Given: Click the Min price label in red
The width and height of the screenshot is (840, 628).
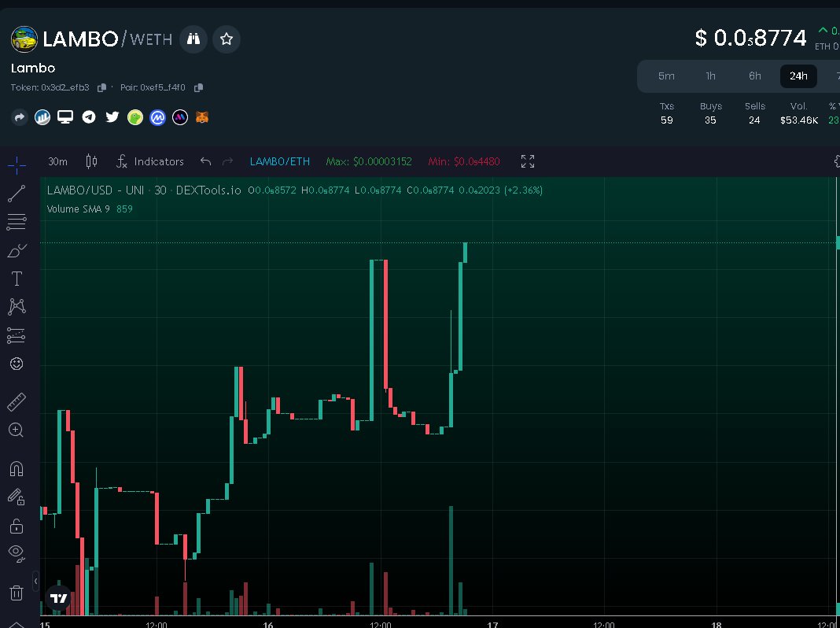Looking at the screenshot, I should click(465, 161).
